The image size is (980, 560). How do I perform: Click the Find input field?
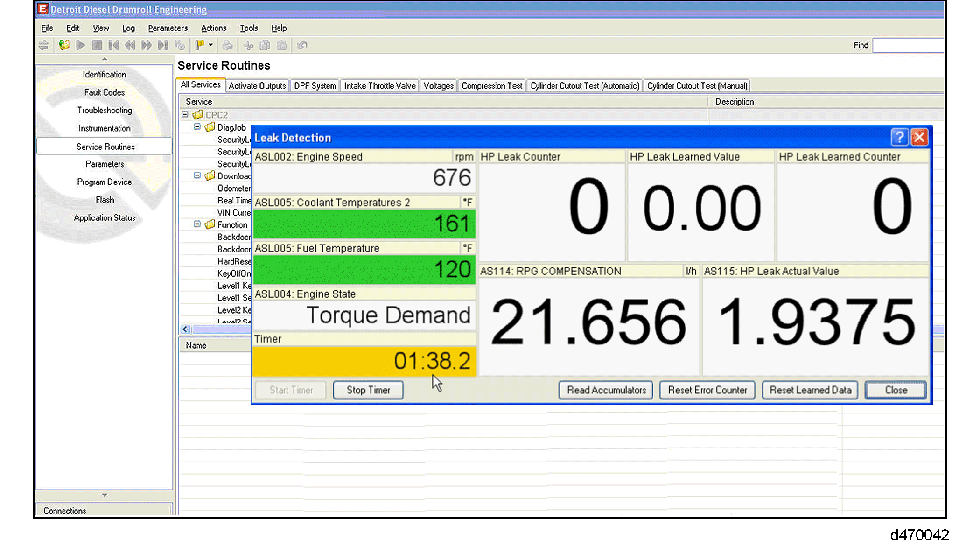pos(908,45)
